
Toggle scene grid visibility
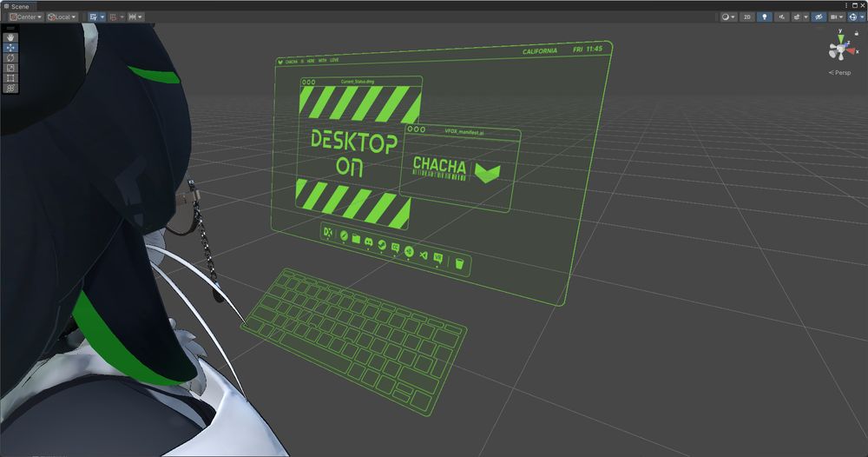[x=93, y=17]
